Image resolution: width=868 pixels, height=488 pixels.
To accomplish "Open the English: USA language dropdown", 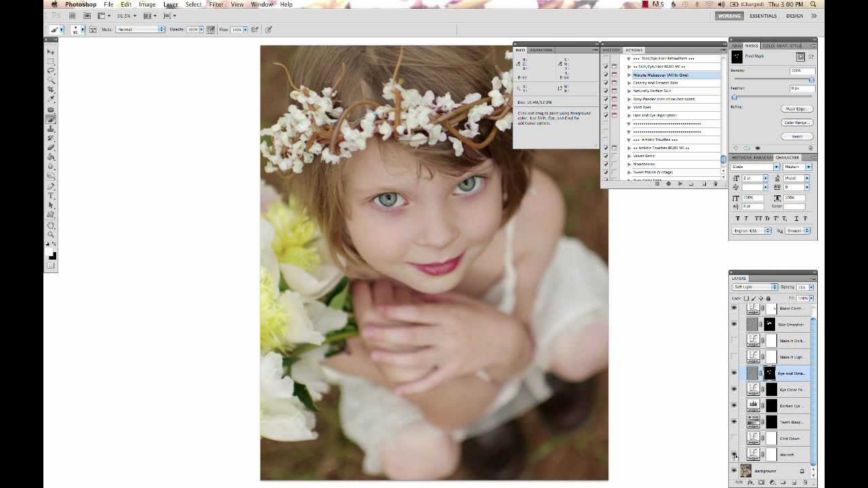I will (x=751, y=231).
